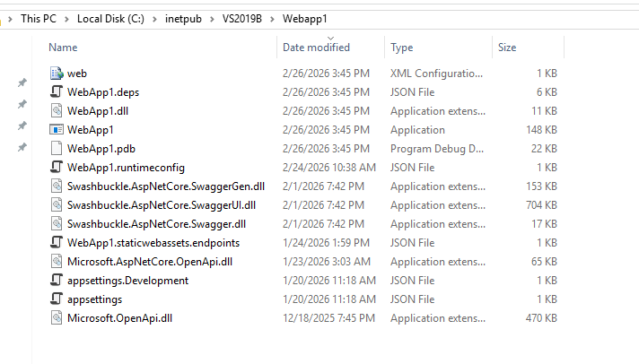Click the 153 KB size value

[541, 186]
